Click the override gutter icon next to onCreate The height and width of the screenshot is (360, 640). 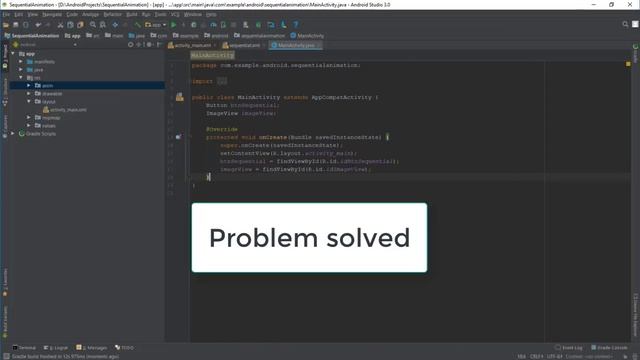[x=178, y=137]
